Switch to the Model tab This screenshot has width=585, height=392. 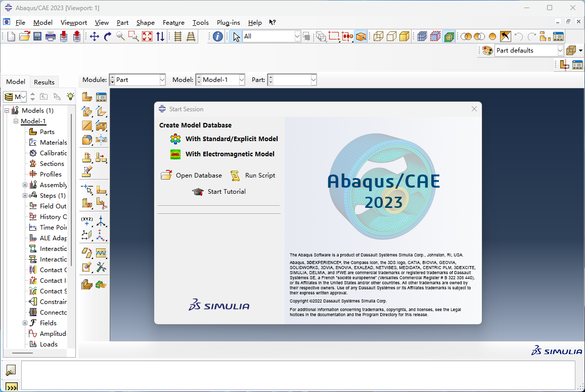[16, 82]
